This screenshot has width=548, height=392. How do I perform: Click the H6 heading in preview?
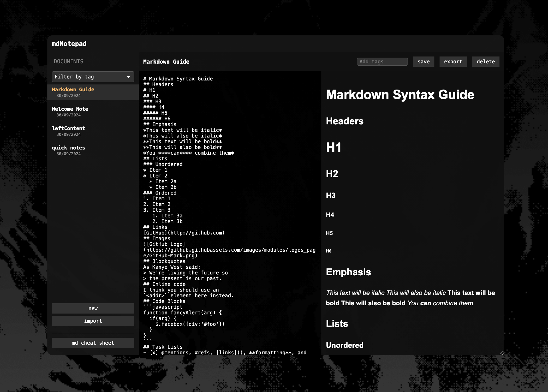click(329, 251)
